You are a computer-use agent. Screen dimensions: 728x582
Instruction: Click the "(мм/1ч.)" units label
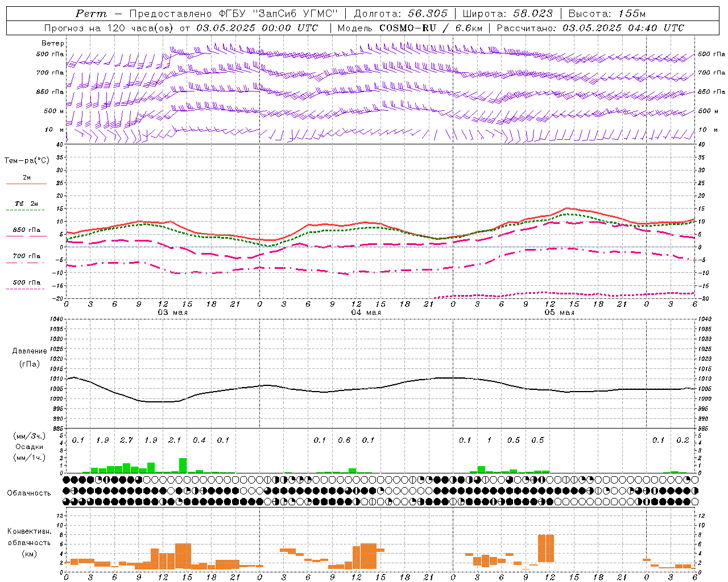[x=29, y=458]
